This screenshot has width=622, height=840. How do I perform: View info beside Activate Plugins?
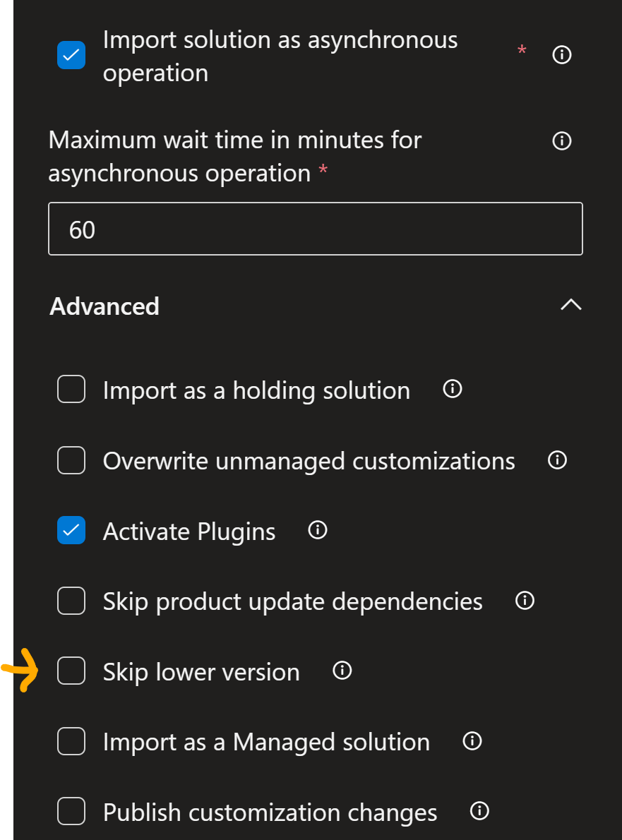click(317, 530)
